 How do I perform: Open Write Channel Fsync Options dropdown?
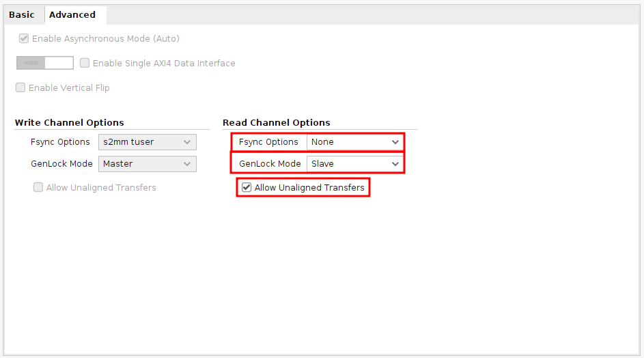click(x=148, y=142)
